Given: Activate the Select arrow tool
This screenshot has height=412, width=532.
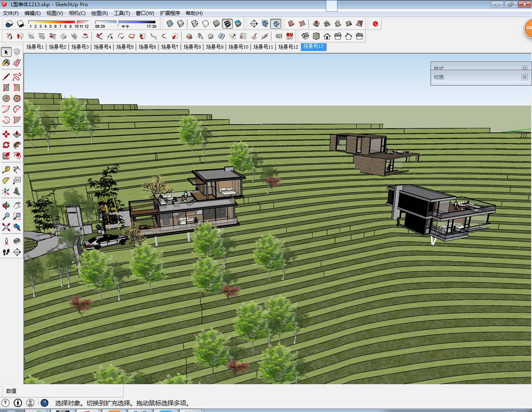Looking at the screenshot, I should 6,52.
